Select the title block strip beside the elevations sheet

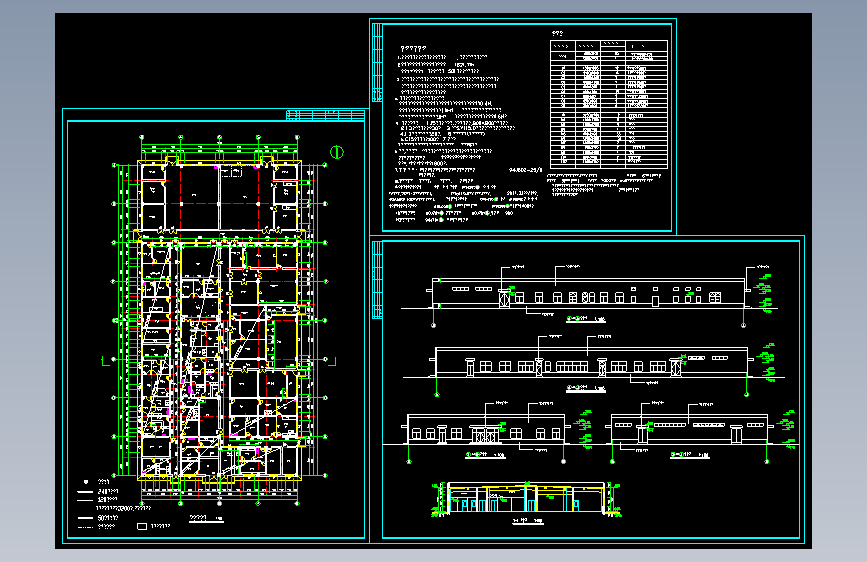coord(377,280)
